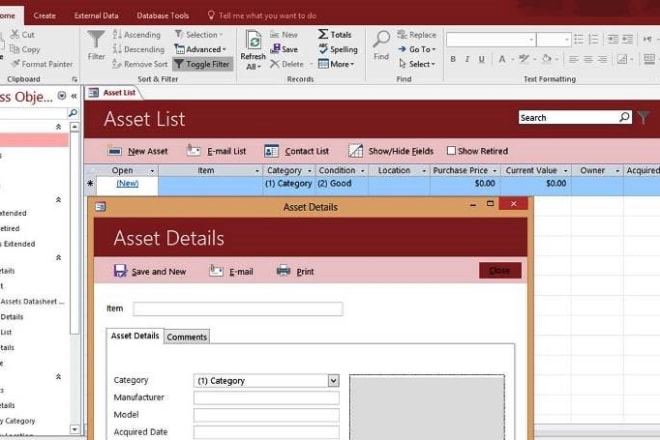Sort records Descending
The width and height of the screenshot is (660, 440).
[138, 49]
